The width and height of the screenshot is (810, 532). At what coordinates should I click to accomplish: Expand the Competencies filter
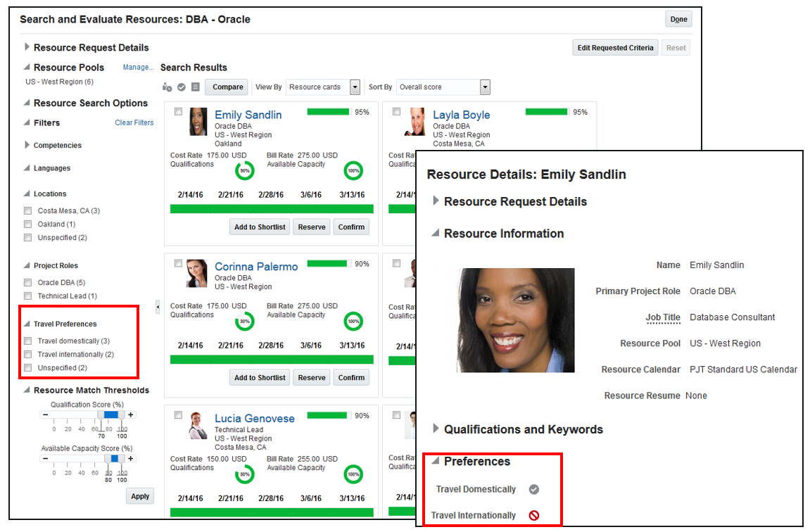pyautogui.click(x=27, y=145)
